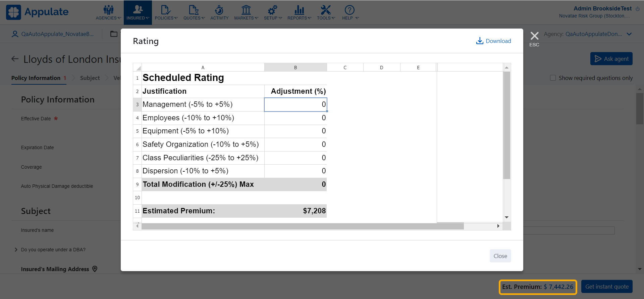Expand the 'Do you operate under a DBA?' question

coord(16,250)
